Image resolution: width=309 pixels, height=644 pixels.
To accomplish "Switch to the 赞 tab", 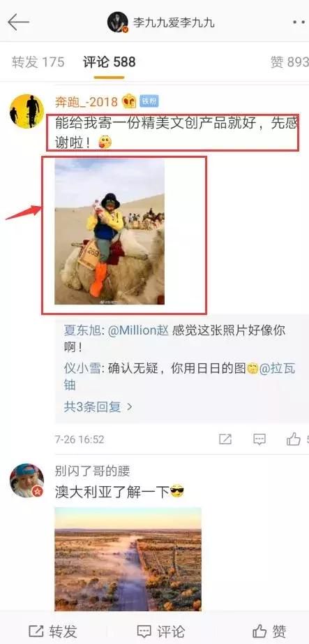I will (x=289, y=62).
